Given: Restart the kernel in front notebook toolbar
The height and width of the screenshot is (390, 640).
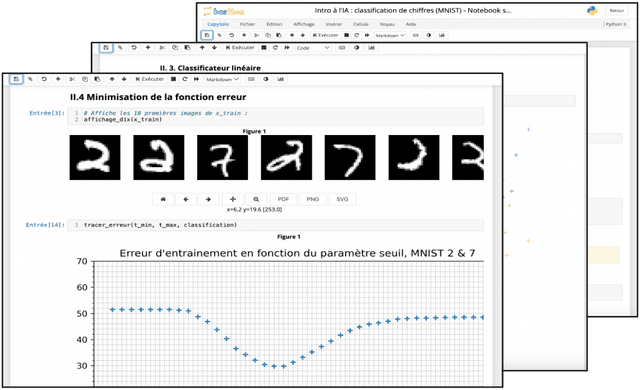Looking at the screenshot, I should pos(185,79).
